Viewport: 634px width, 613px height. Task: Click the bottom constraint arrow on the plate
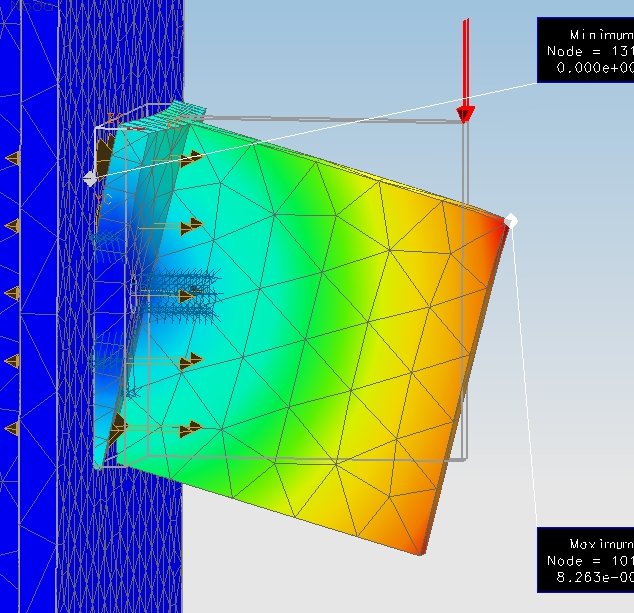(191, 428)
